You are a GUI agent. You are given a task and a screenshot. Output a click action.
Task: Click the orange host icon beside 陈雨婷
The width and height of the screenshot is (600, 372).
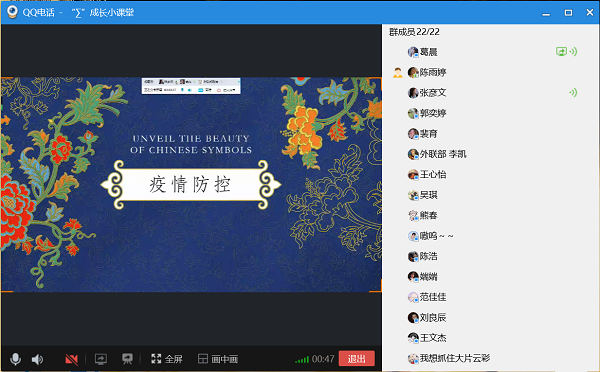point(398,72)
